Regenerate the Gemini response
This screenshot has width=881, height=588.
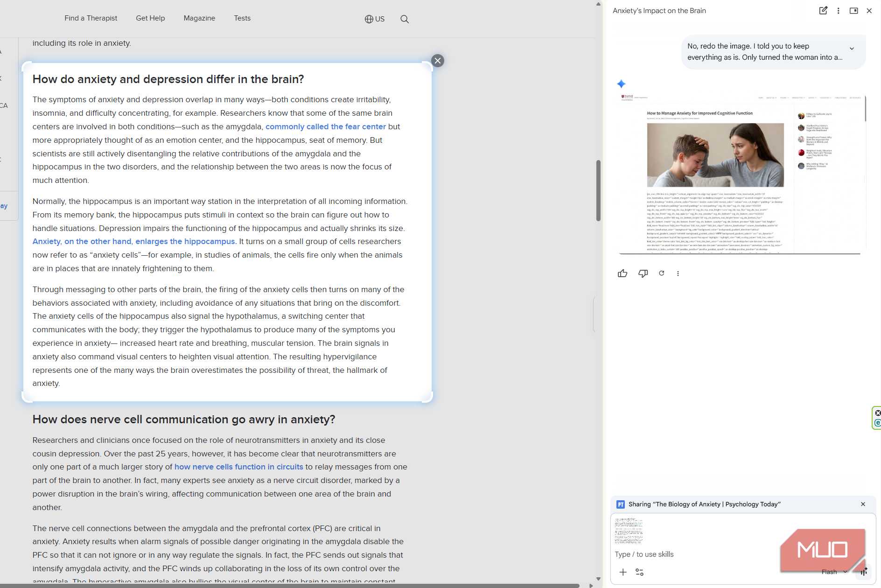pos(661,273)
